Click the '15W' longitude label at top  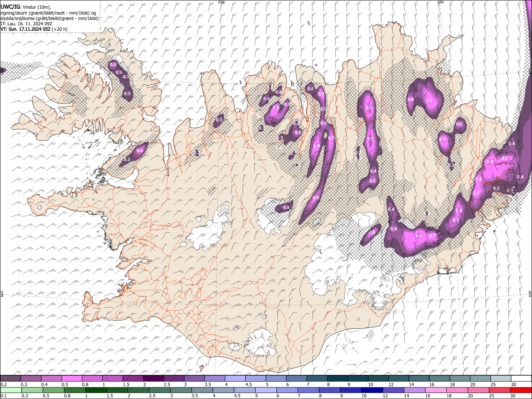[440, 2]
